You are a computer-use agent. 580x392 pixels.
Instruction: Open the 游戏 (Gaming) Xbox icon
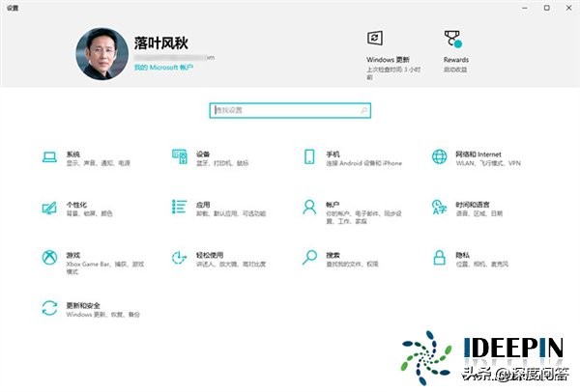49,258
